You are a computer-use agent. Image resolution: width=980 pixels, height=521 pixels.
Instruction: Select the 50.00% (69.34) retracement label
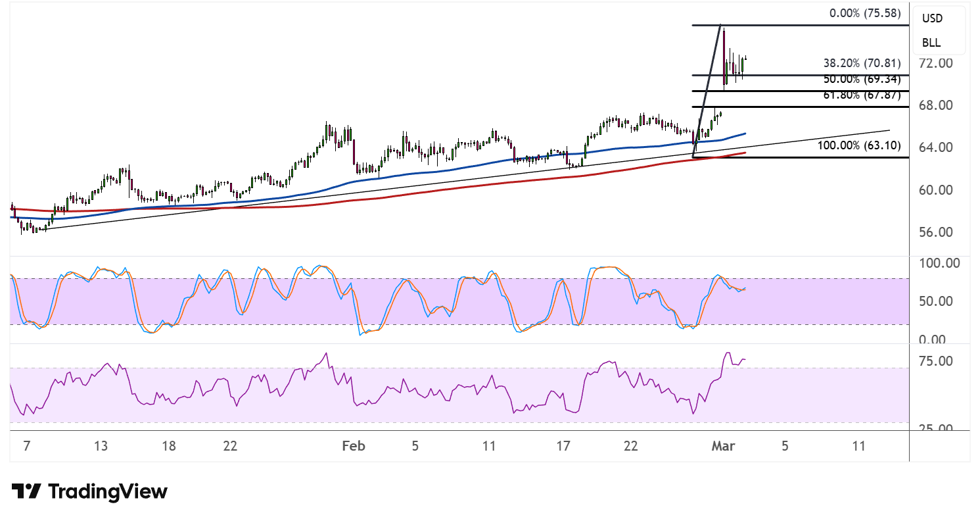(x=862, y=79)
